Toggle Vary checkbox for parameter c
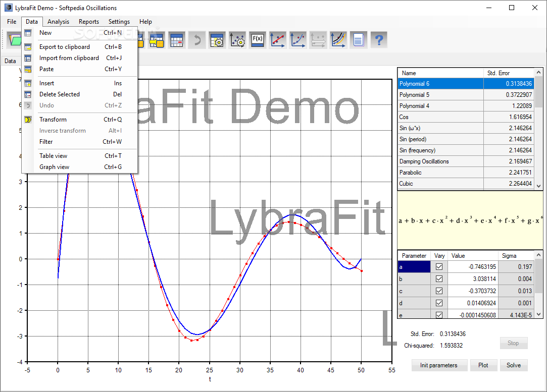The image size is (547, 392). 439,291
